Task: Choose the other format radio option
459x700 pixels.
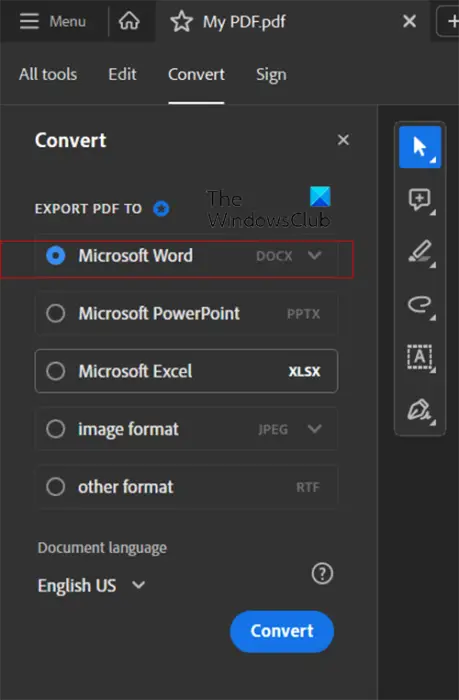Action: pyautogui.click(x=56, y=487)
